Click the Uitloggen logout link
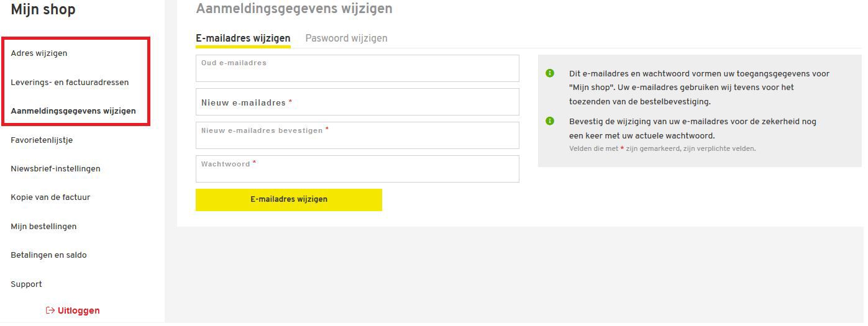868x326 pixels. click(73, 310)
